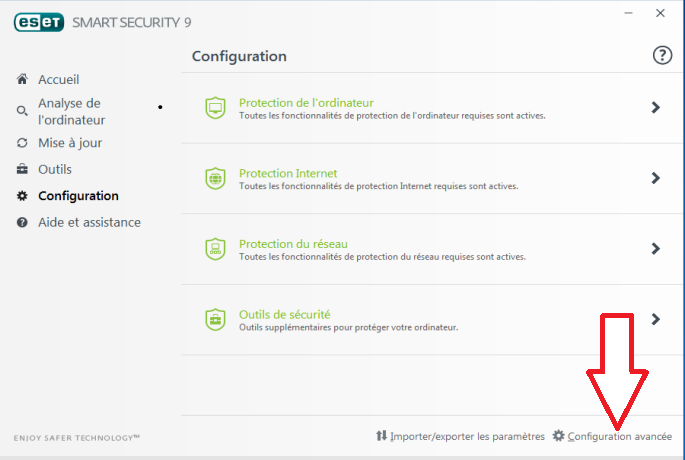Open the help question mark icon
The width and height of the screenshot is (685, 460).
click(x=662, y=55)
